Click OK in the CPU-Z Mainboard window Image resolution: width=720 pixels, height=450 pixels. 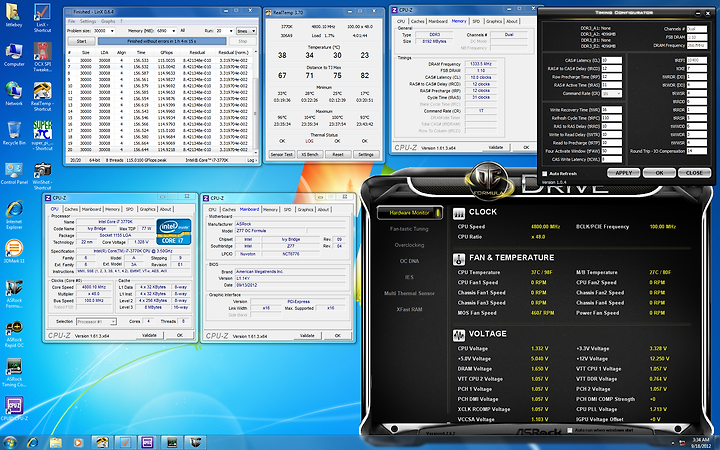click(338, 336)
